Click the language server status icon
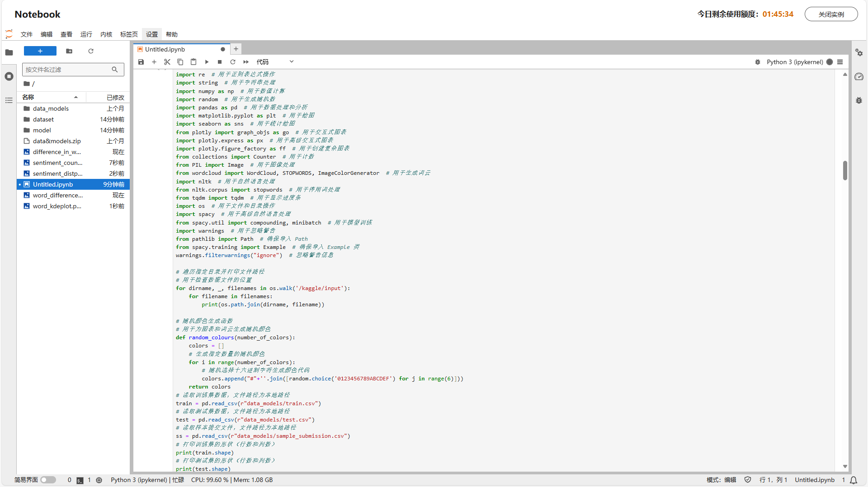 99,480
